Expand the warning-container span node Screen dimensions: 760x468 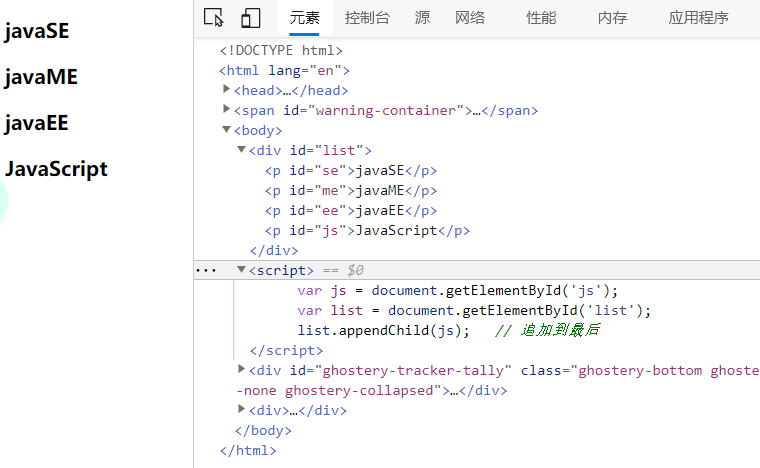click(227, 110)
